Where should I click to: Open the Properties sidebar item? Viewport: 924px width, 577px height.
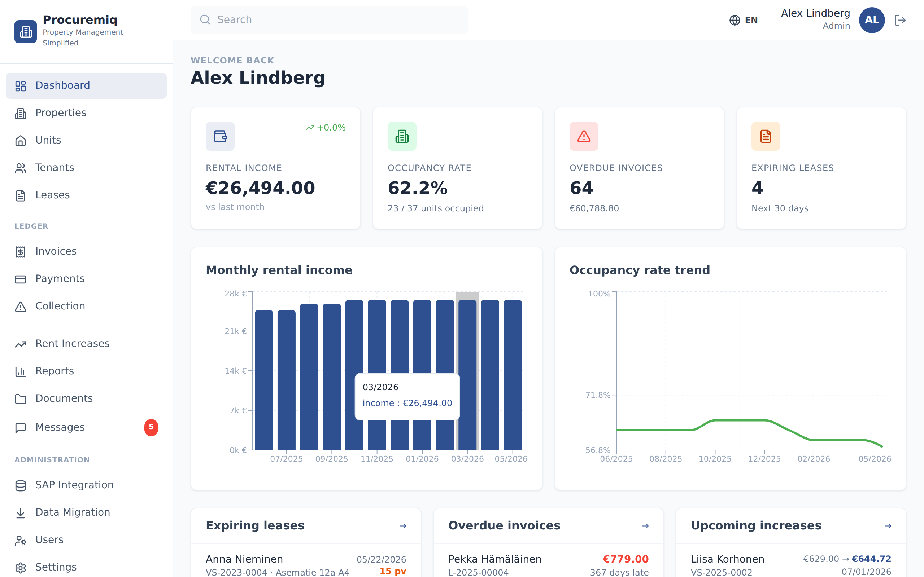86,113
